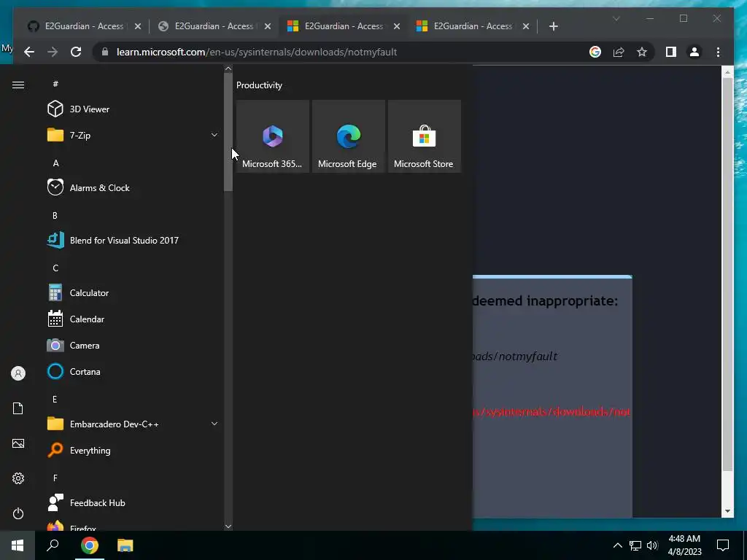Screen dimensions: 747x560
Task: Open taskbar Search
Action: coord(53,545)
